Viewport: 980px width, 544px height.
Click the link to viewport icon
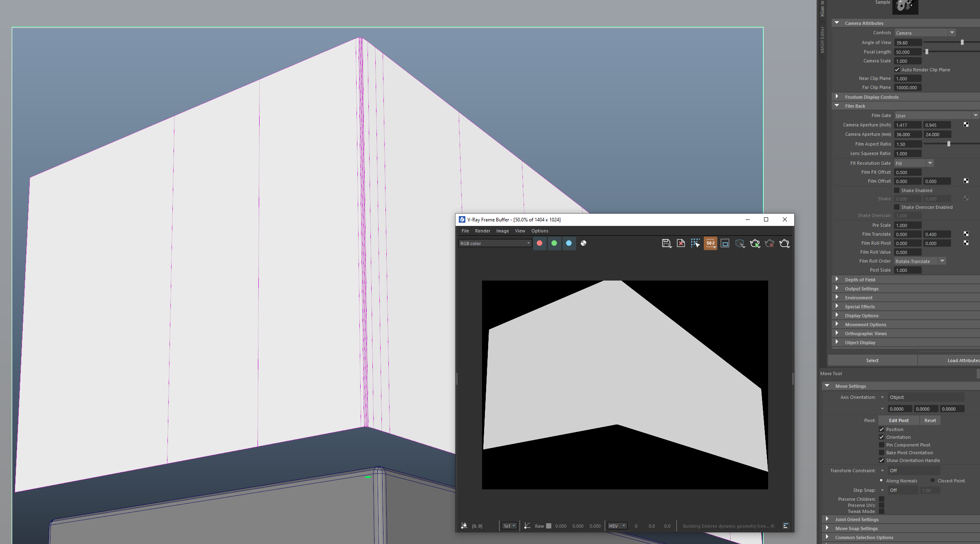pyautogui.click(x=725, y=243)
